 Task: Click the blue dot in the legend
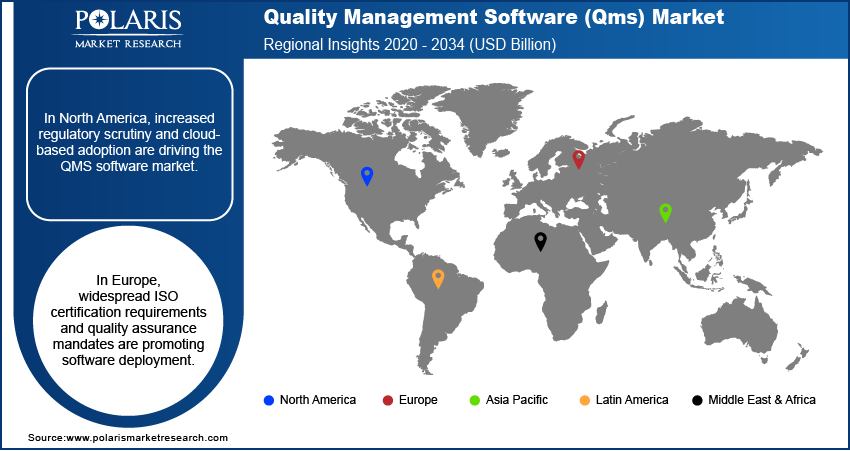268,400
